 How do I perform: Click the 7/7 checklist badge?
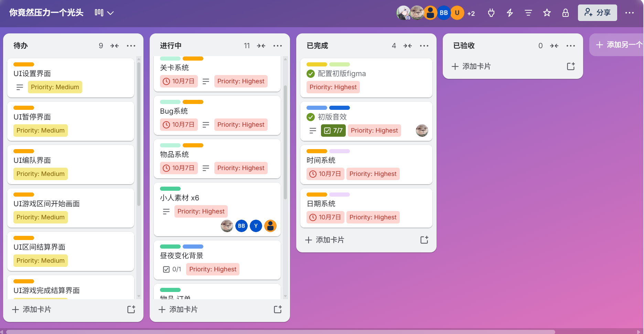click(x=333, y=131)
